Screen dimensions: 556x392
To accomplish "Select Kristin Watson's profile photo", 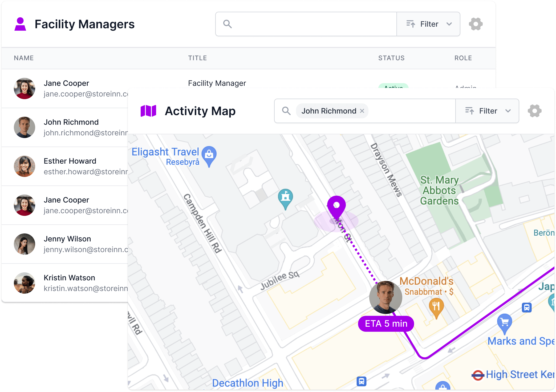I will (x=25, y=283).
